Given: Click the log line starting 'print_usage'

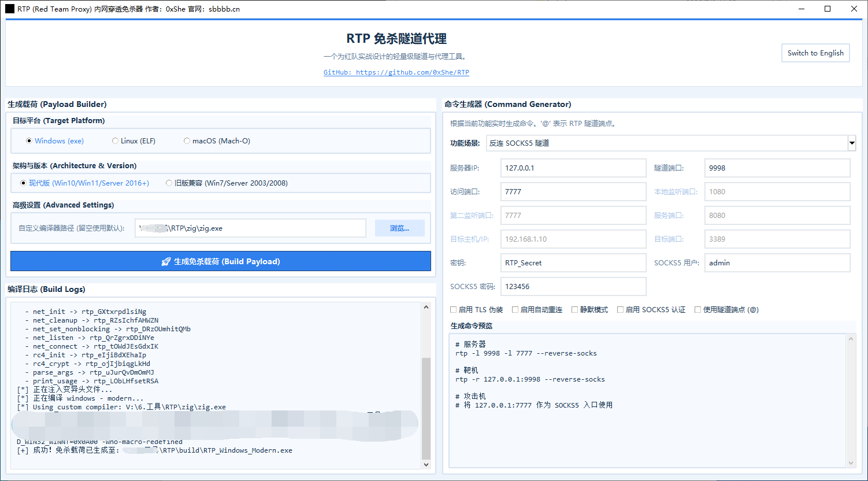Looking at the screenshot, I should (x=91, y=381).
